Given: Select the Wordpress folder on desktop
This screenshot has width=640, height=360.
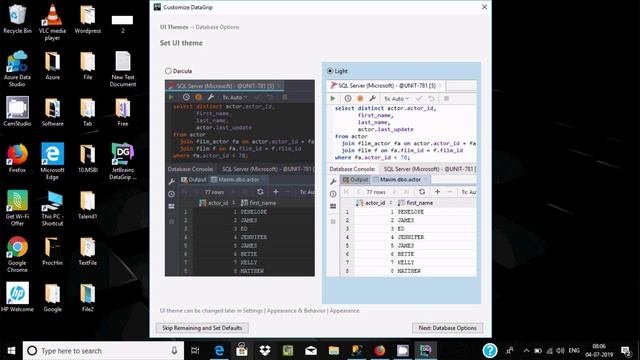Looking at the screenshot, I should 87,19.
